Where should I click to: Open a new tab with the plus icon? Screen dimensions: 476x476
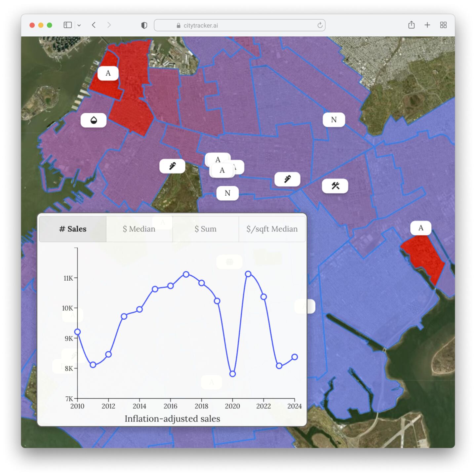point(427,25)
